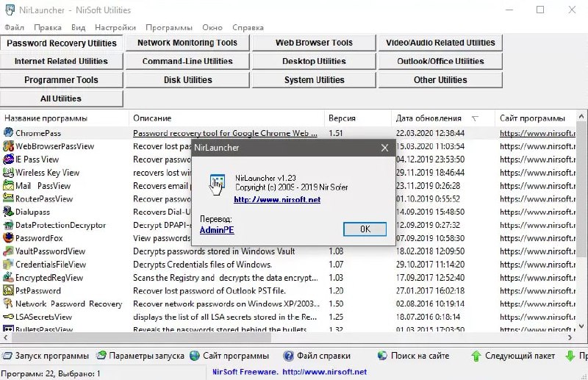
Task: Click the vertical scrollbar up arrow
Action: [x=581, y=116]
